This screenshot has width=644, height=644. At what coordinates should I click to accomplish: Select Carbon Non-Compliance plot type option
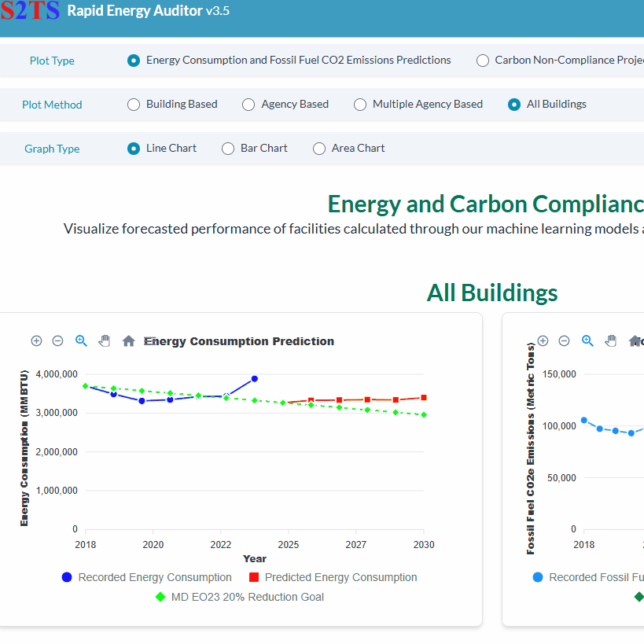coord(483,61)
